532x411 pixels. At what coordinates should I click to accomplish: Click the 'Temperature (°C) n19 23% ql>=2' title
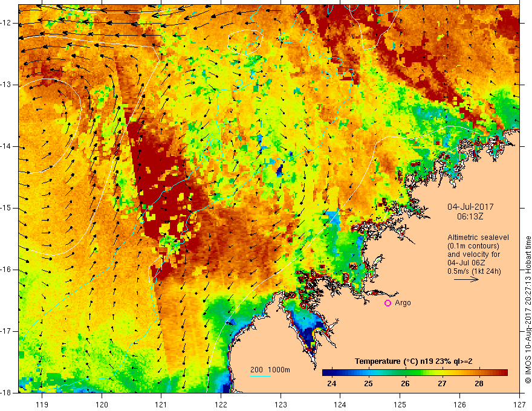[x=414, y=361]
